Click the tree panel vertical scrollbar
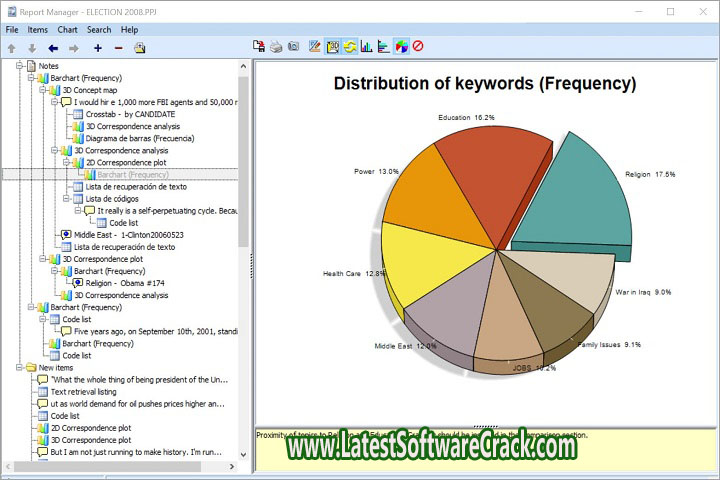The width and height of the screenshot is (720, 480). (243, 200)
